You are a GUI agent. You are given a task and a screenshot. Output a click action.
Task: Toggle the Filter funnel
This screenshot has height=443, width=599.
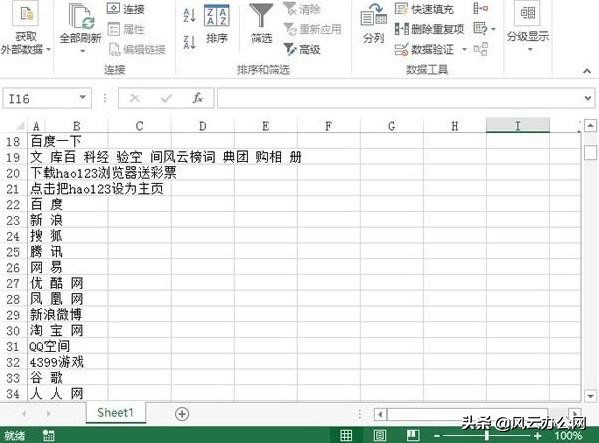(261, 24)
